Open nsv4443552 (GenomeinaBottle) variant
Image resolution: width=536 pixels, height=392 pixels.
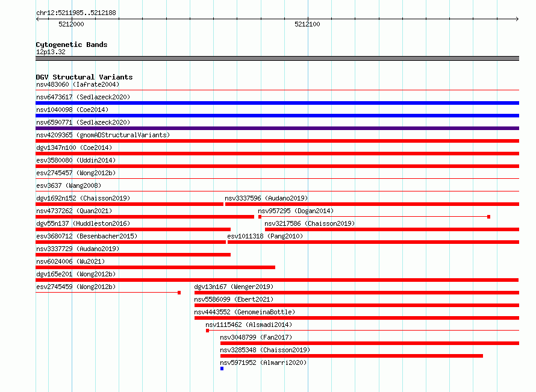click(x=245, y=312)
